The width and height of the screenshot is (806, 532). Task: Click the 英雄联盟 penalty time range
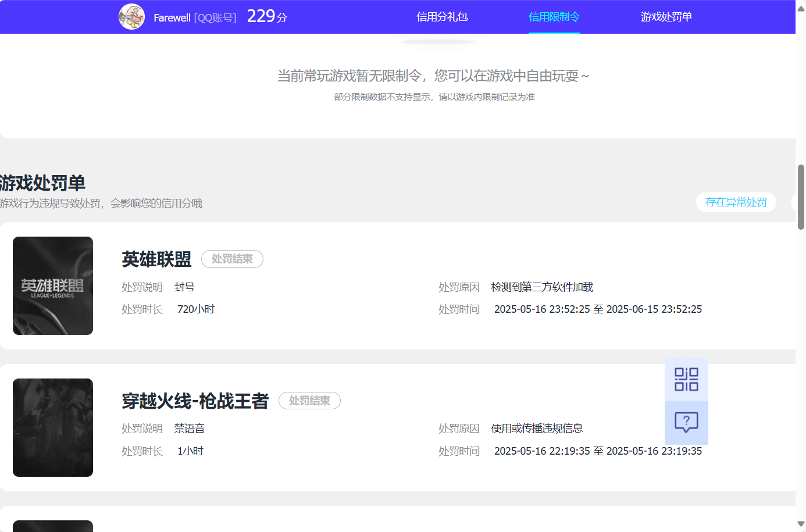point(598,309)
